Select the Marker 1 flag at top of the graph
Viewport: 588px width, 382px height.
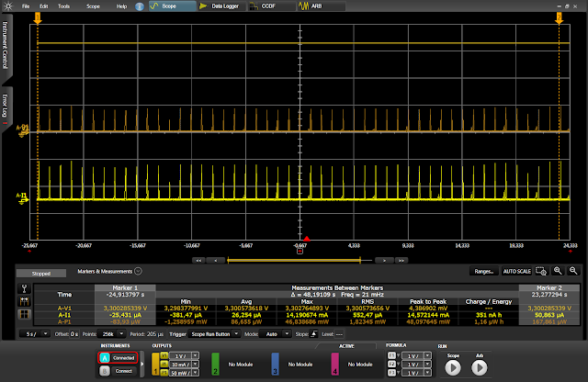[x=38, y=17]
